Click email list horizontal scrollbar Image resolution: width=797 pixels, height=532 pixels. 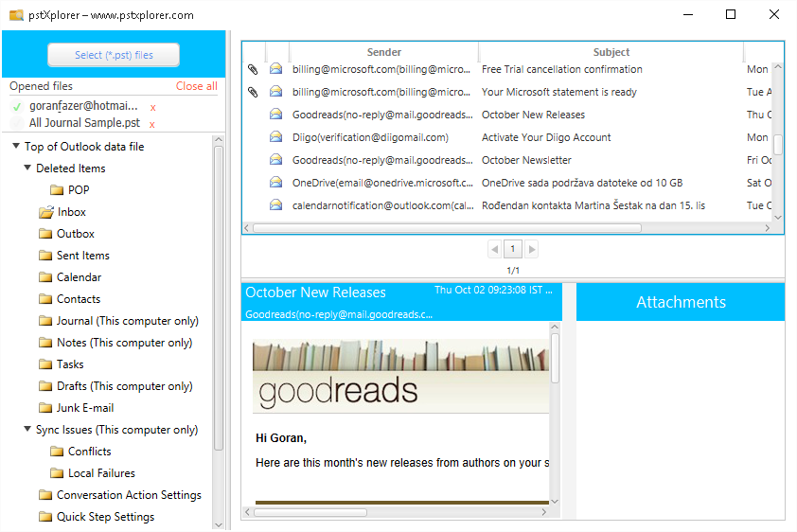point(447,228)
